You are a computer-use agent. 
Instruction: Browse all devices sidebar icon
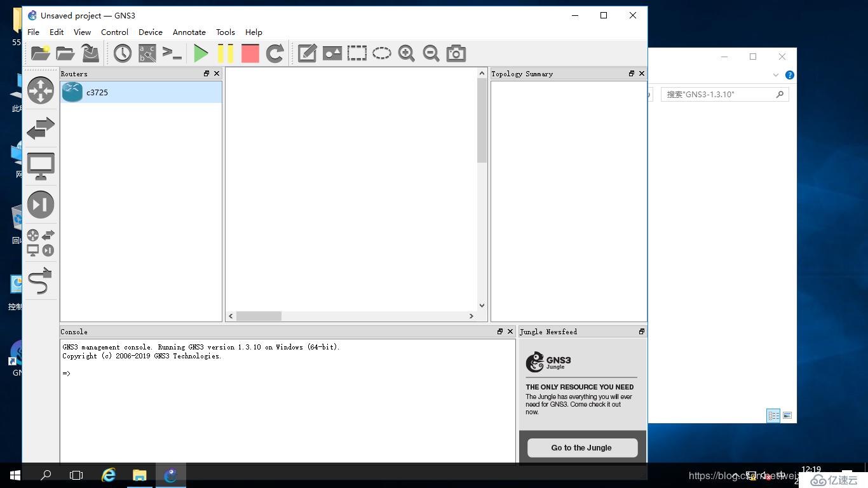41,243
